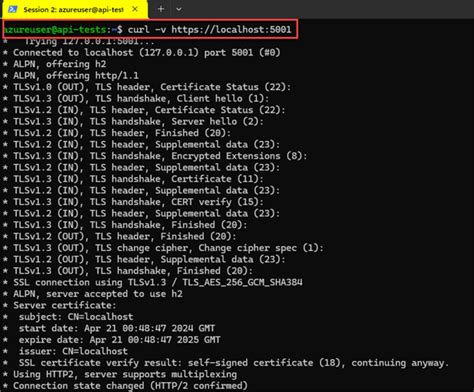
Task: Close the Session 2 tab
Action: [135, 9]
